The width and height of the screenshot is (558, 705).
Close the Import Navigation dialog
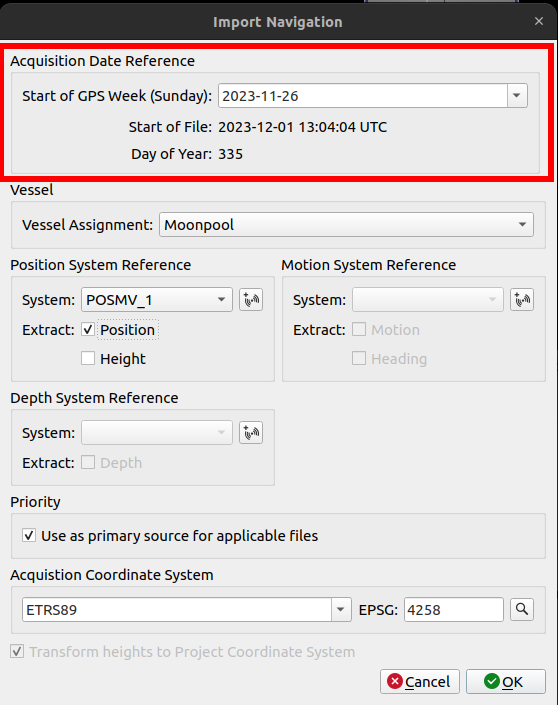(x=539, y=21)
